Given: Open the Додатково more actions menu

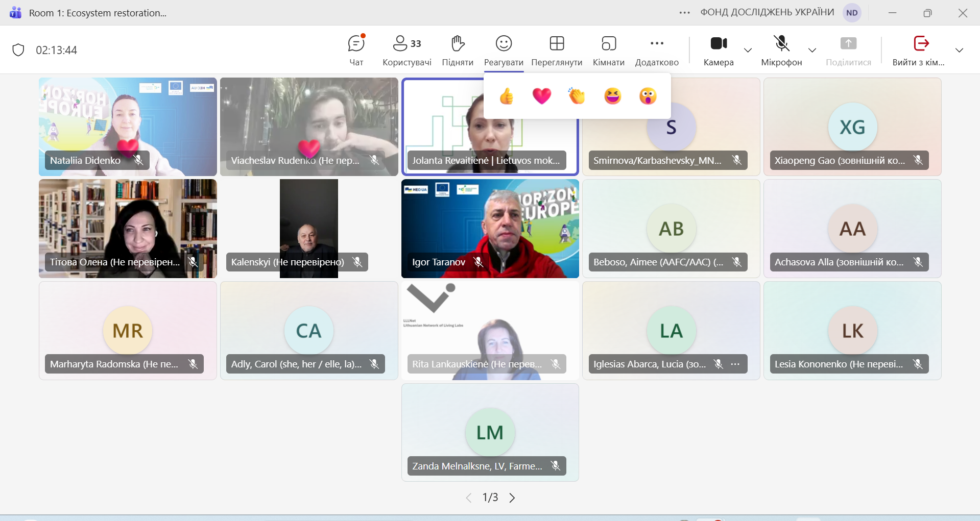Looking at the screenshot, I should click(x=657, y=50).
